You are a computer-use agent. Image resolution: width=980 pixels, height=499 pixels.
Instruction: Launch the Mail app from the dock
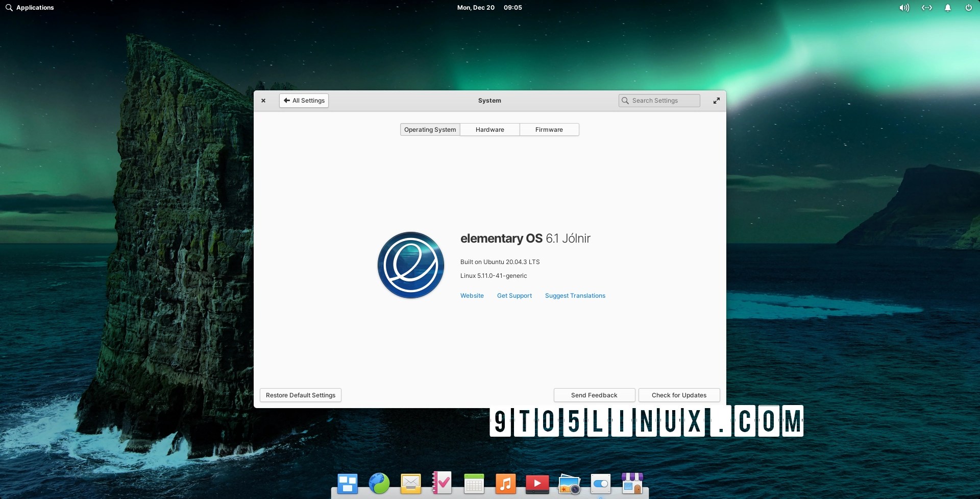(411, 483)
